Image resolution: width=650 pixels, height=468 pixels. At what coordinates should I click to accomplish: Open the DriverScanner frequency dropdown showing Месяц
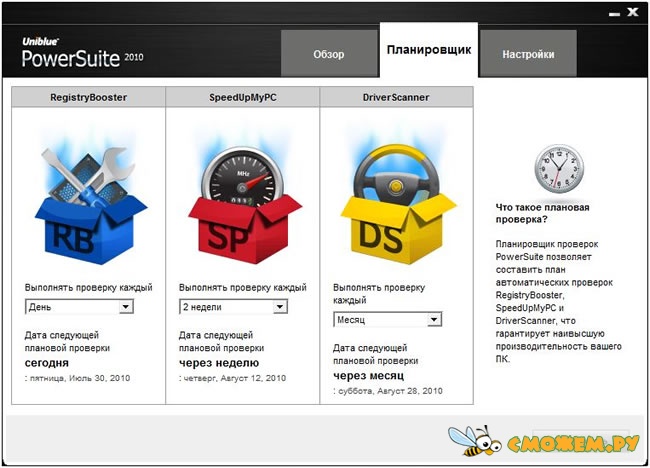(x=388, y=320)
